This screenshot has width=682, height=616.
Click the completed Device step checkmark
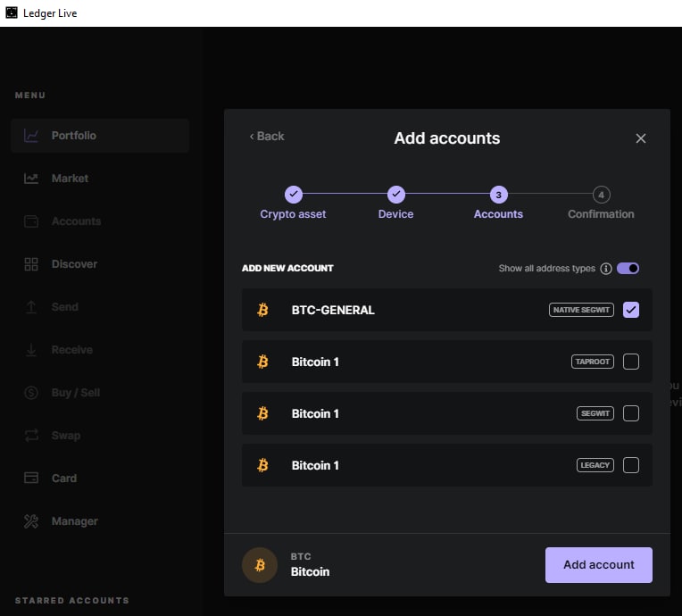[x=396, y=194]
